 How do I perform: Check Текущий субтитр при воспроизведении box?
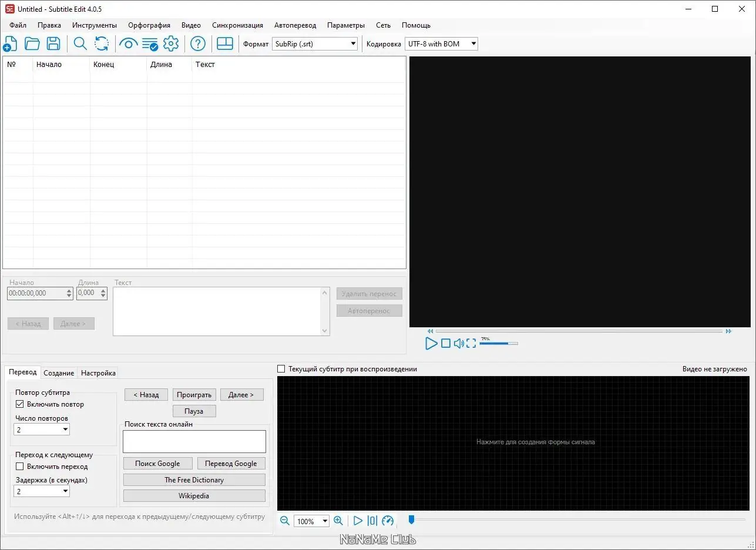281,369
